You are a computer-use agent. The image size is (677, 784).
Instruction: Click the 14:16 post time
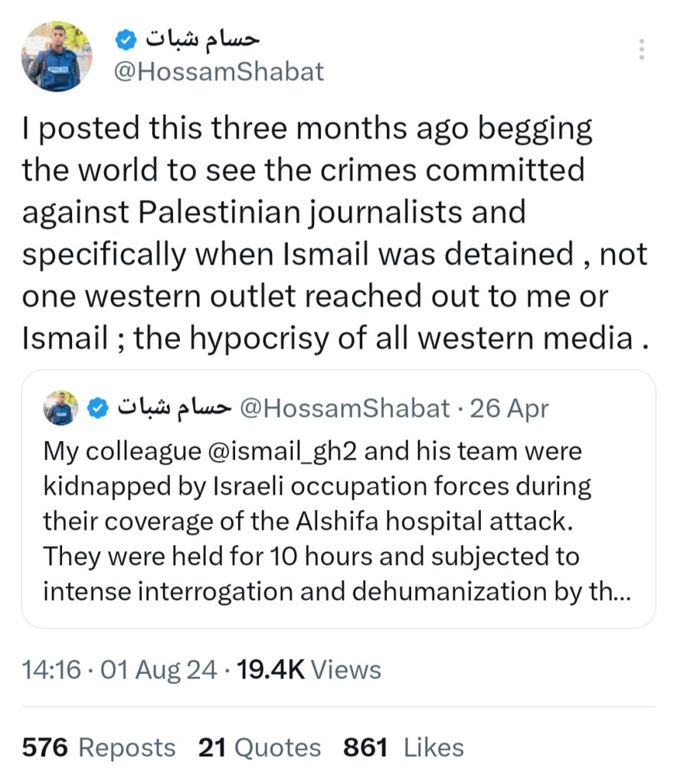[x=51, y=670]
